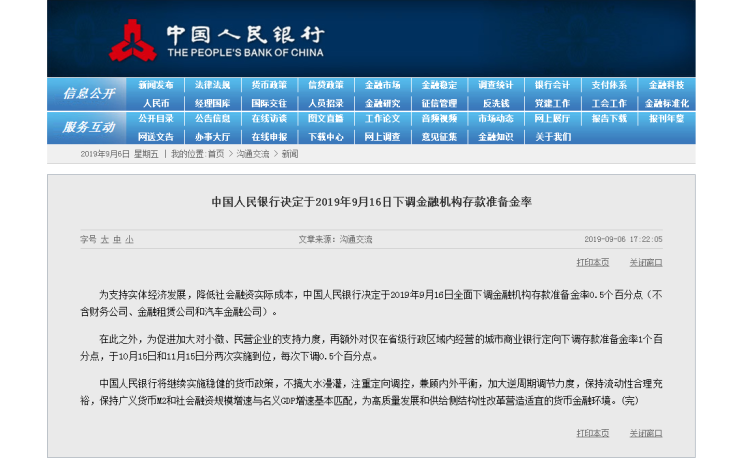Click the date text 2019年9月6日 星期五
Viewport: 740px width, 464px height.
(x=119, y=154)
